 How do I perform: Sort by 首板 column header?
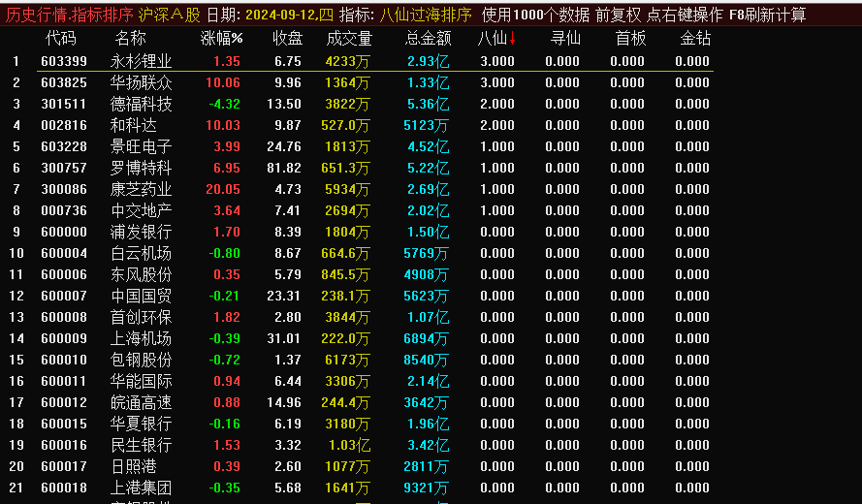630,39
